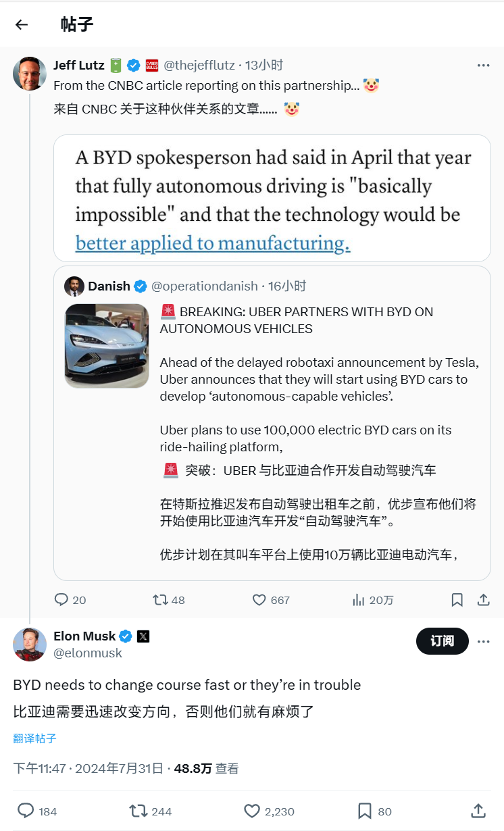504x831 pixels.
Task: Share Elon Musk's post
Action: (x=478, y=811)
